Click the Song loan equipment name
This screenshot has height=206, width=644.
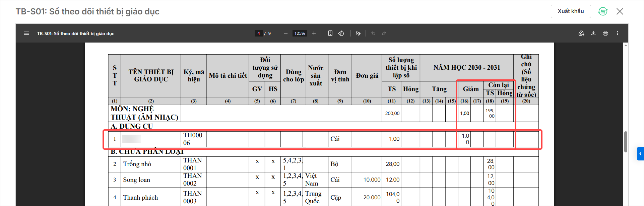point(136,180)
